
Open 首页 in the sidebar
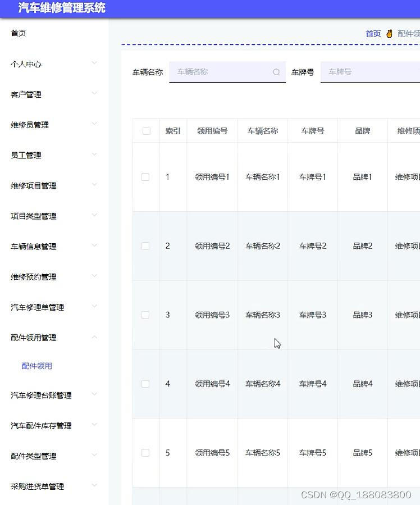19,33
